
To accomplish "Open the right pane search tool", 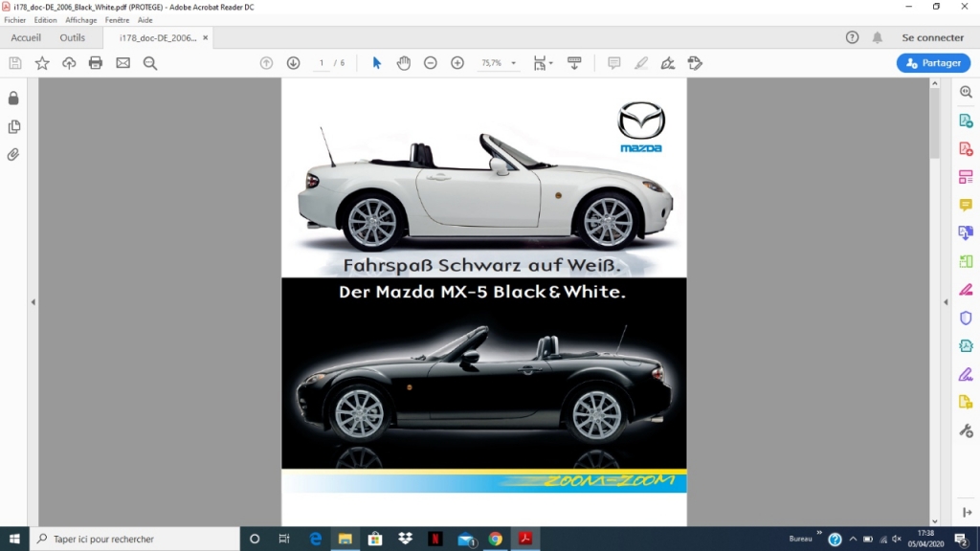I will pos(966,93).
